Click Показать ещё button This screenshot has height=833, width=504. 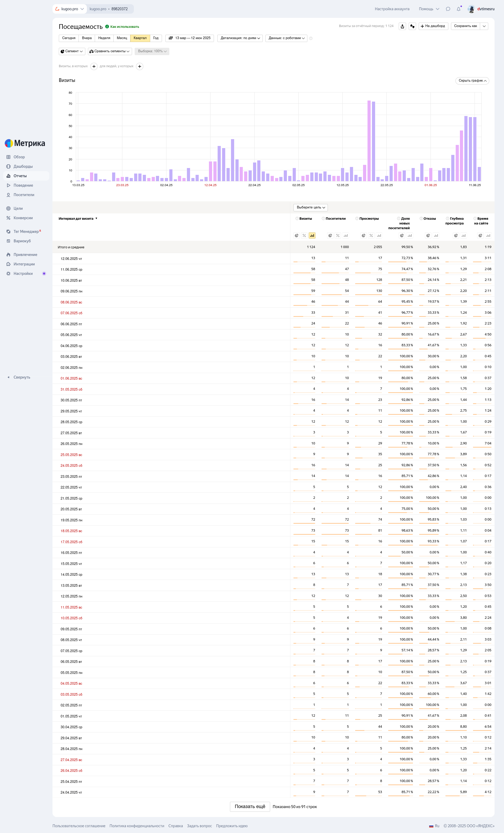(x=250, y=807)
